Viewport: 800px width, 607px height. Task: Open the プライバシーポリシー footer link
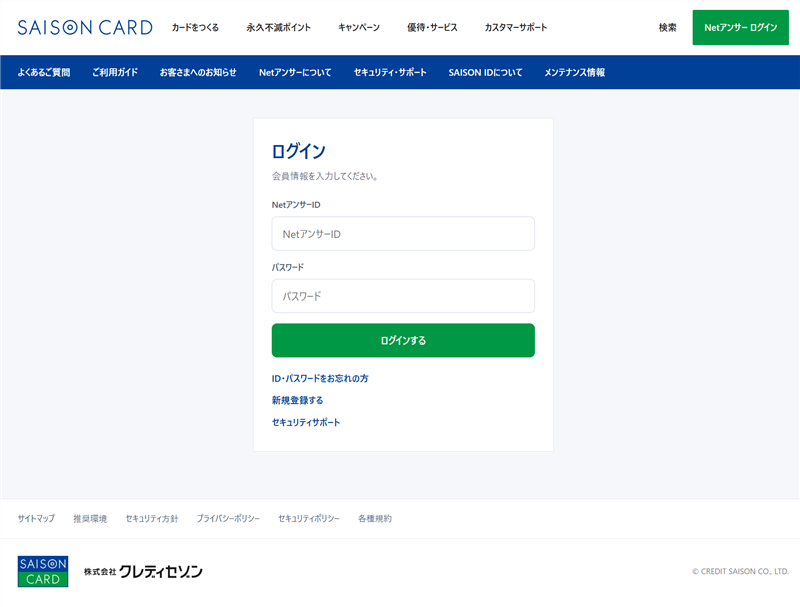pyautogui.click(x=228, y=519)
